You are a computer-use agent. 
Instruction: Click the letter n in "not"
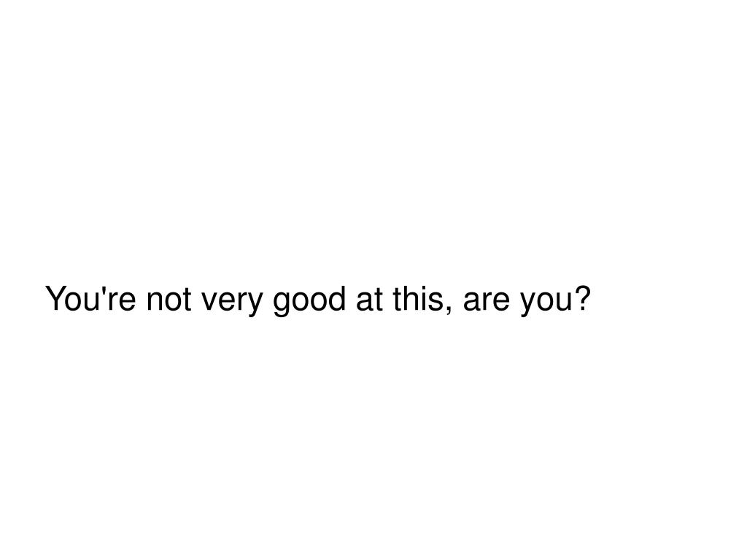point(155,303)
